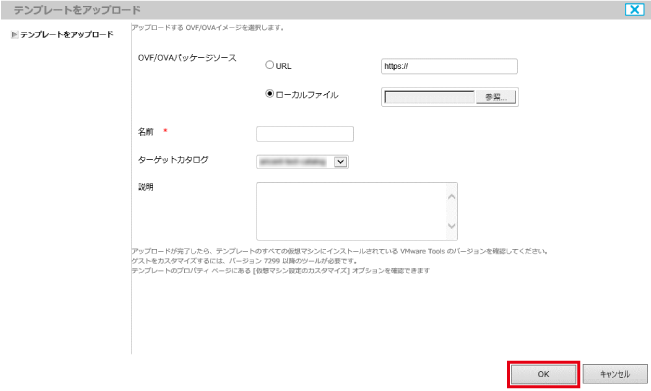Select the URL radio button
Screen dimensions: 651x391
click(x=270, y=65)
